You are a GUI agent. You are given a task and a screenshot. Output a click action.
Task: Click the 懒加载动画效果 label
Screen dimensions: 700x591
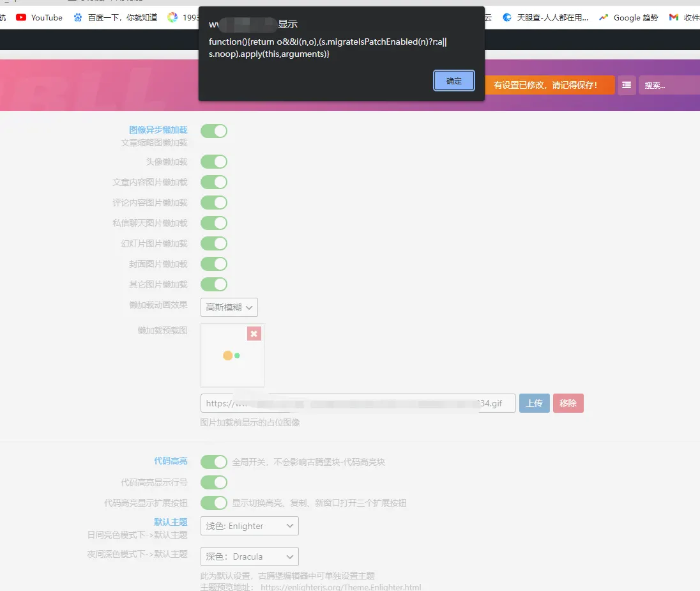pyautogui.click(x=158, y=305)
